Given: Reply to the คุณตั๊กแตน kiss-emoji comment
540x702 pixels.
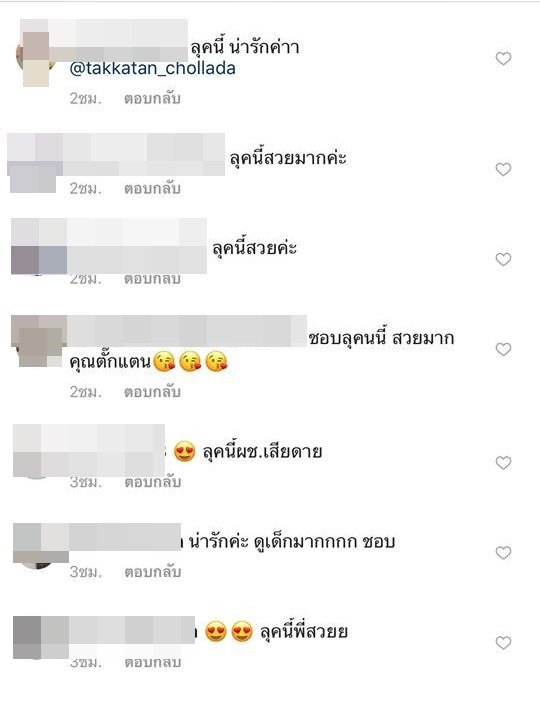Looking at the screenshot, I should pos(152,392).
